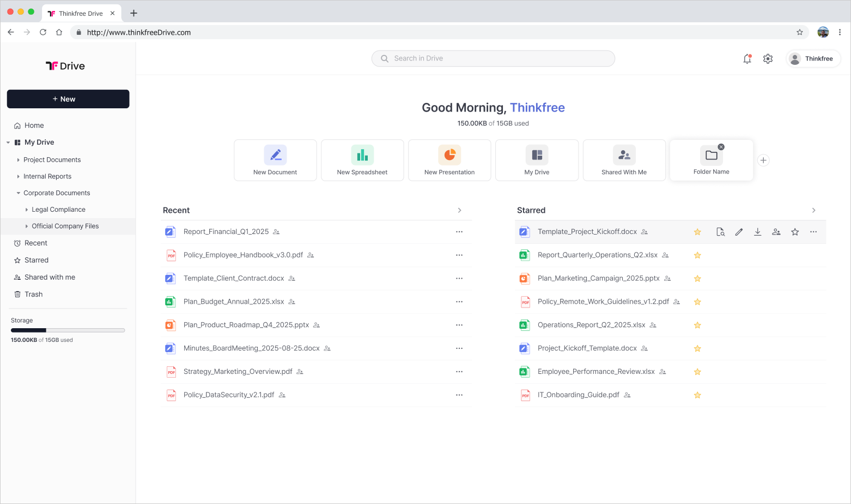Open more options for Policy_Employee_Handbook_v3.0.pdf
This screenshot has height=504, width=851.
pyautogui.click(x=459, y=255)
